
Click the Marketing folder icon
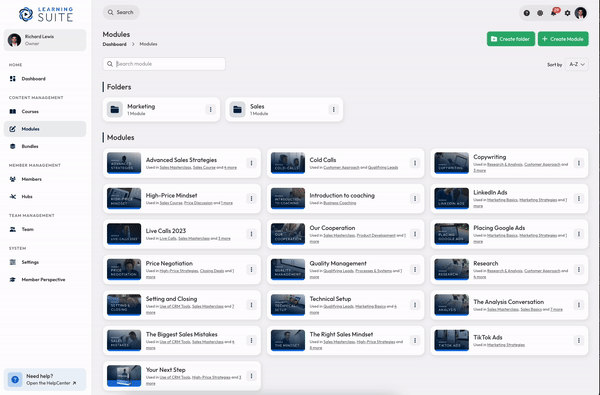coord(114,109)
